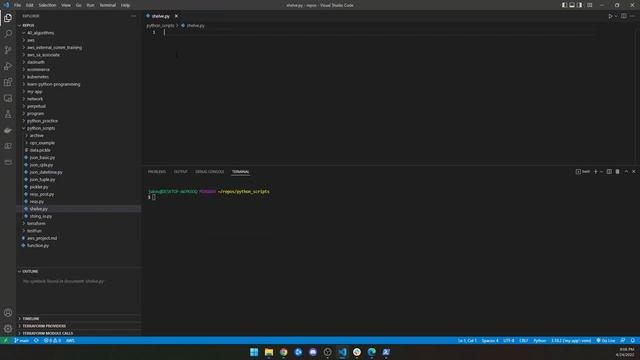Open the Customize Layout icon
The image size is (640, 360).
[x=589, y=5]
